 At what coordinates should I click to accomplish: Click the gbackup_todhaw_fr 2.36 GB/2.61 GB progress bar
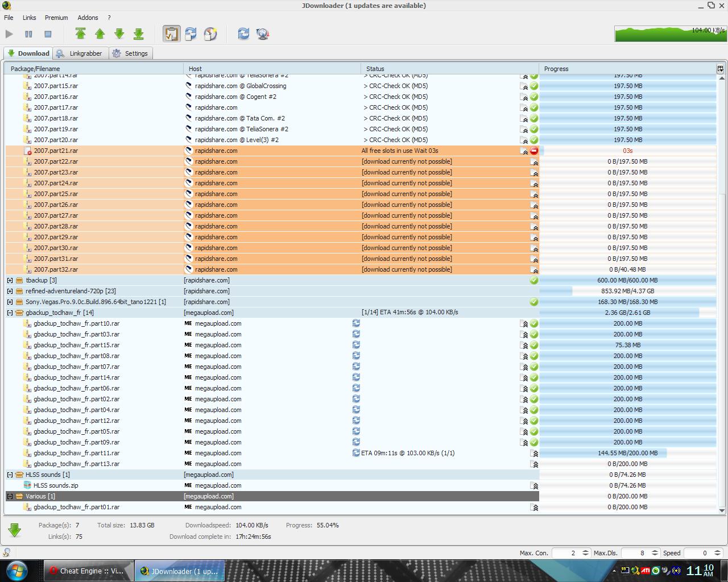point(627,313)
